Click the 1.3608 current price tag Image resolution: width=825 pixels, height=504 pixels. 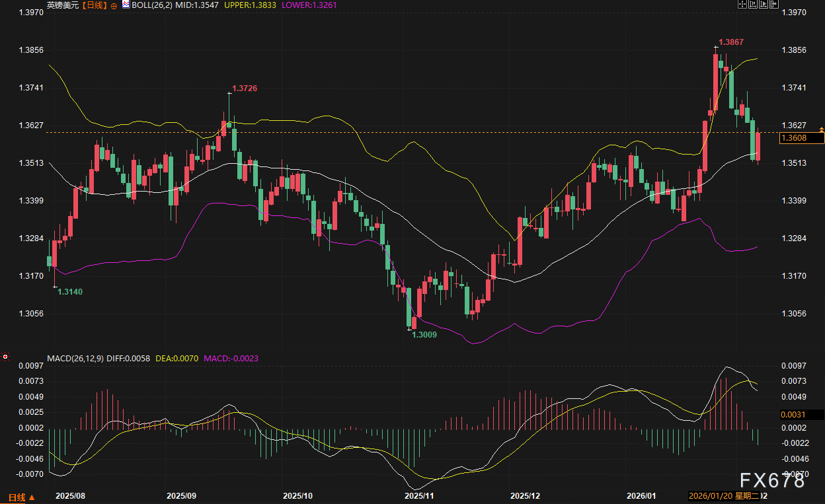801,138
